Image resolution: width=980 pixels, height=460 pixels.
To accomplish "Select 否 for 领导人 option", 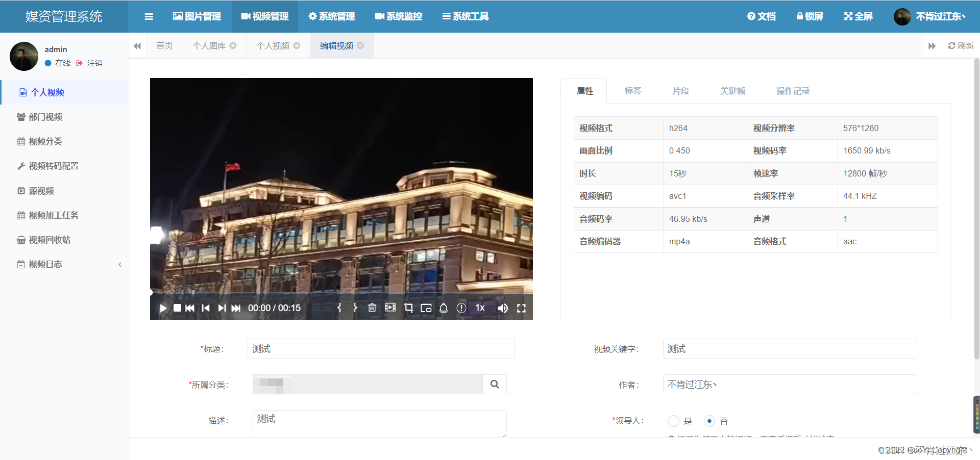I will (x=709, y=421).
